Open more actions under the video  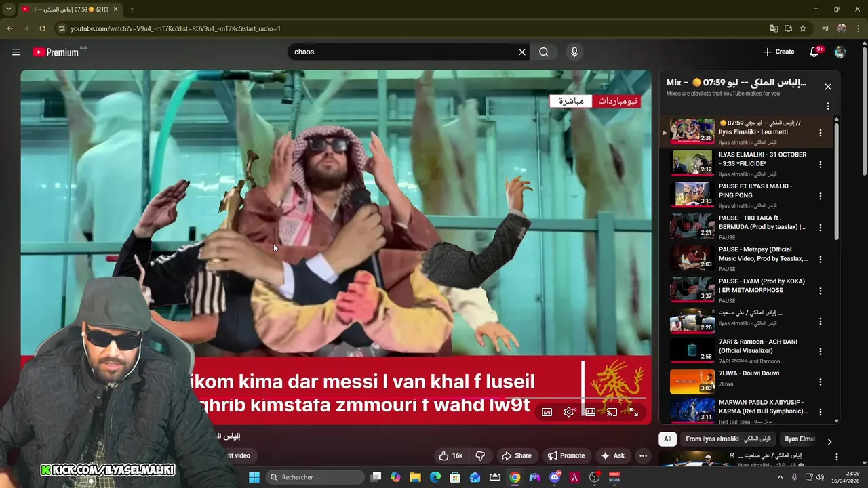643,455
